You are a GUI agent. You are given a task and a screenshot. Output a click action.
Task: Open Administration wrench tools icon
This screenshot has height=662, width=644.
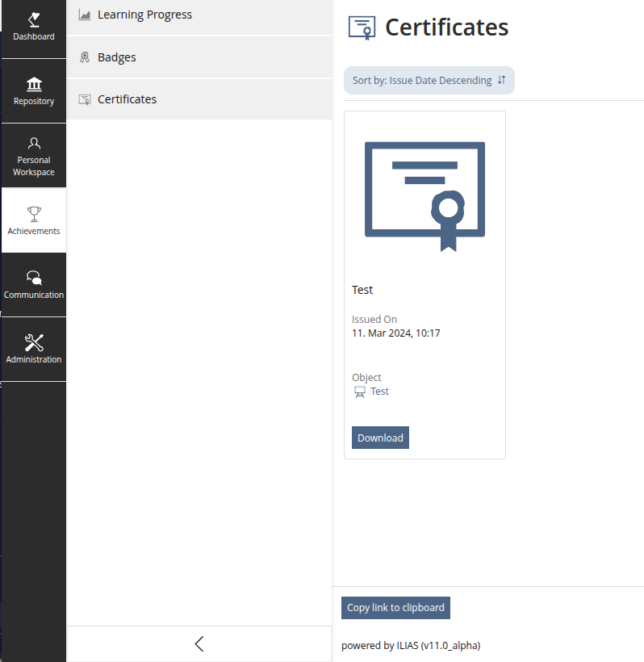[34, 343]
